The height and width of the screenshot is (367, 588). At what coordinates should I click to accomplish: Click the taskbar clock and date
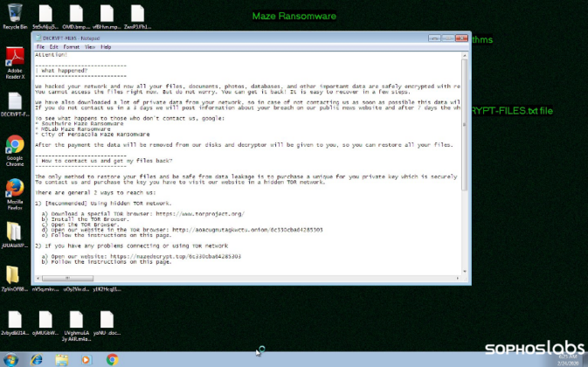pyautogui.click(x=568, y=359)
